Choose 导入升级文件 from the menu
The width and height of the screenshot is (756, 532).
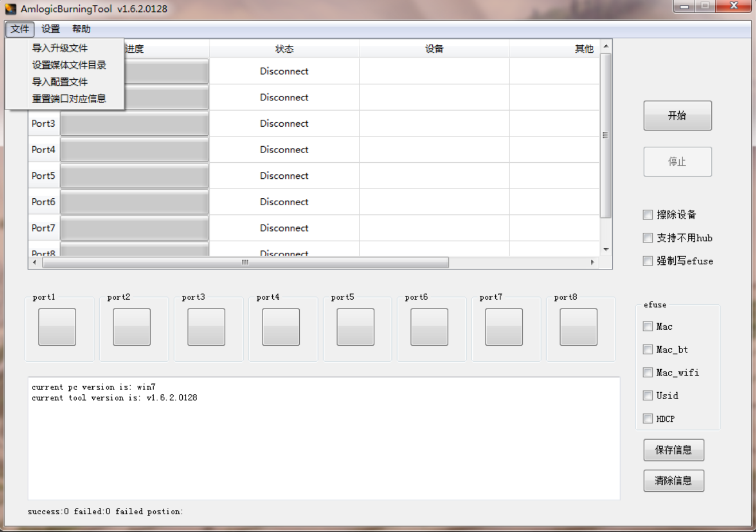(65, 48)
